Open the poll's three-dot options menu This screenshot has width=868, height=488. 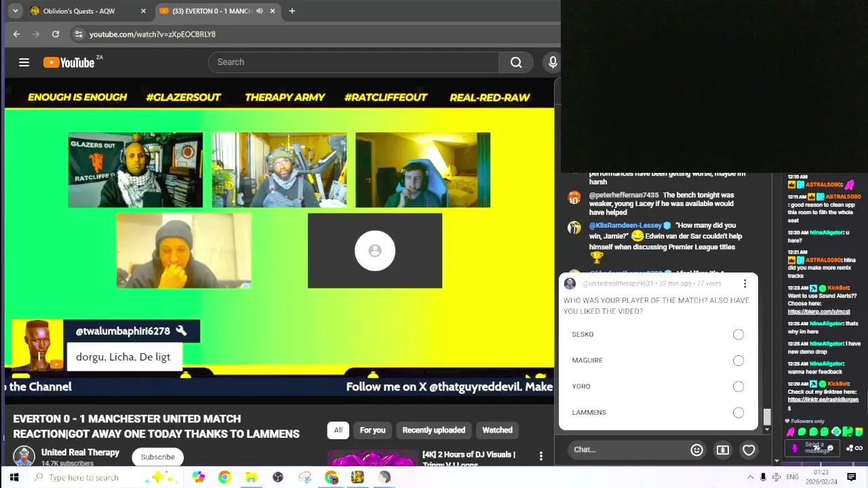pos(745,283)
